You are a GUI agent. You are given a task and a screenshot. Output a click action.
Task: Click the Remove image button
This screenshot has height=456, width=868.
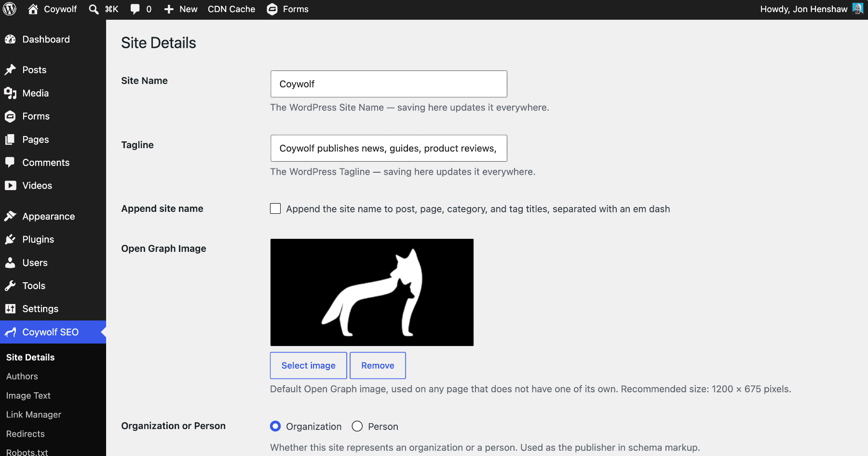[x=378, y=365]
